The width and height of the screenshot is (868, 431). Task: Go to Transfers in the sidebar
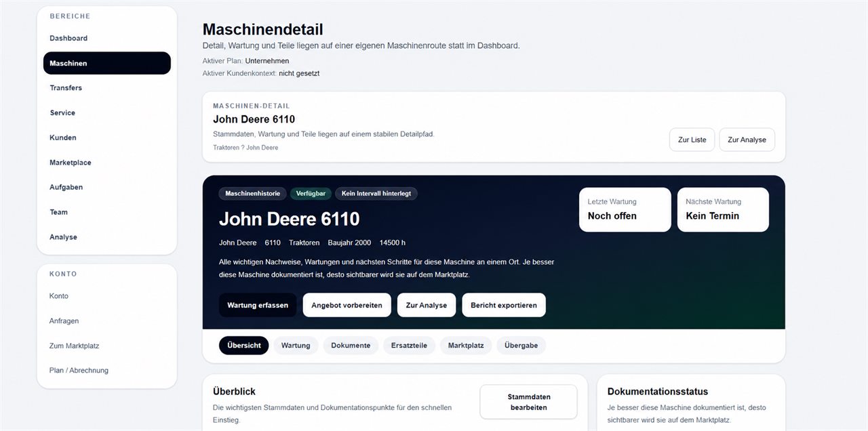[x=107, y=88]
